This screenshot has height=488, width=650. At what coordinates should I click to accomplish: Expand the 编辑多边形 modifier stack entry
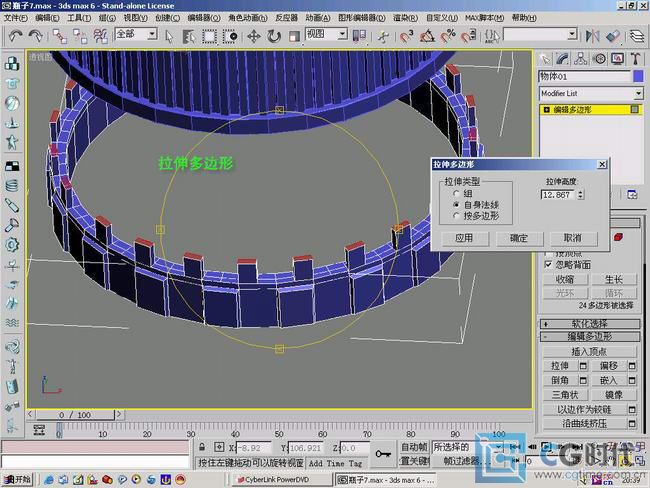pyautogui.click(x=546, y=109)
